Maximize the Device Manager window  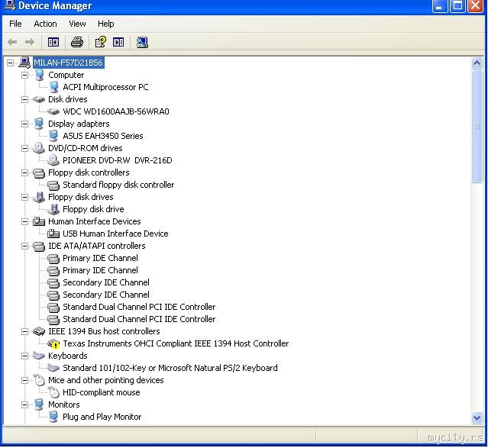[x=457, y=6]
